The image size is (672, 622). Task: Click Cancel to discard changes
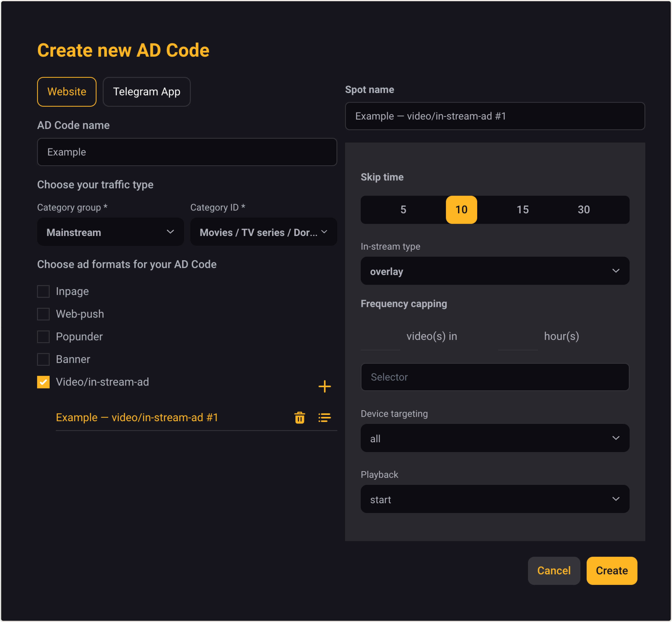(x=554, y=571)
